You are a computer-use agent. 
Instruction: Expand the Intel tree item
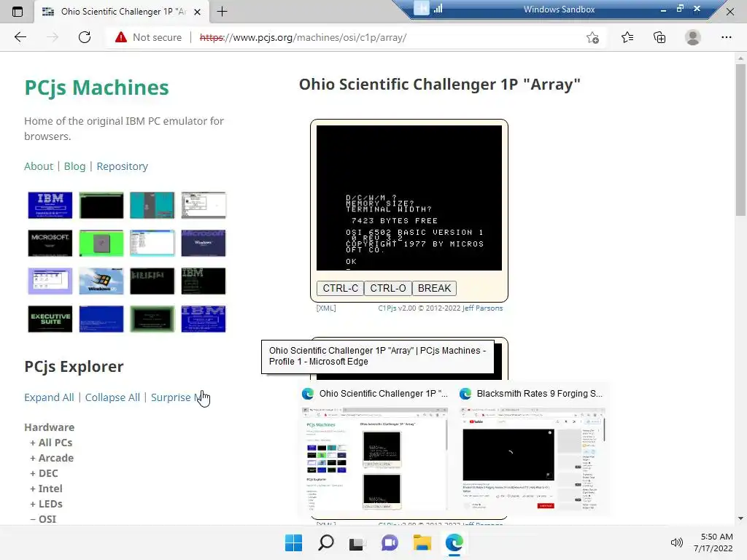(x=46, y=488)
